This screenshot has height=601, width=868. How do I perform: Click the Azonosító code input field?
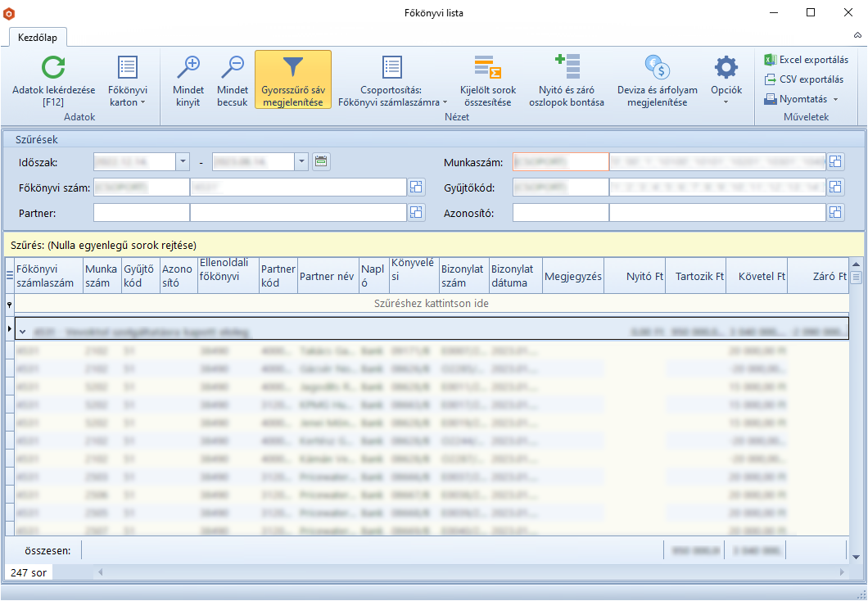[560, 213]
